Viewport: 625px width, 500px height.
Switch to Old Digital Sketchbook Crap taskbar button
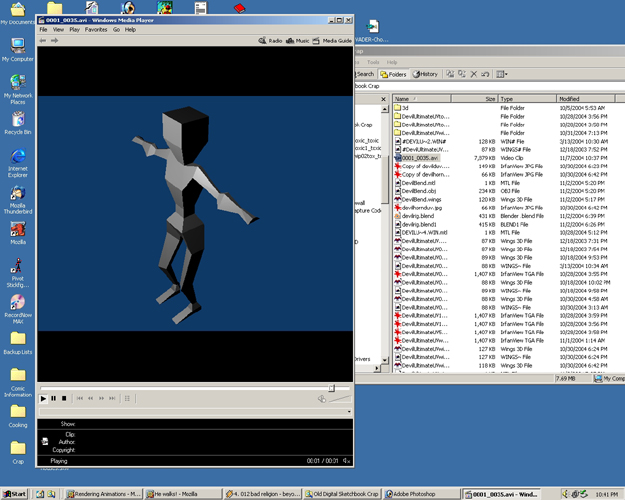(342, 494)
